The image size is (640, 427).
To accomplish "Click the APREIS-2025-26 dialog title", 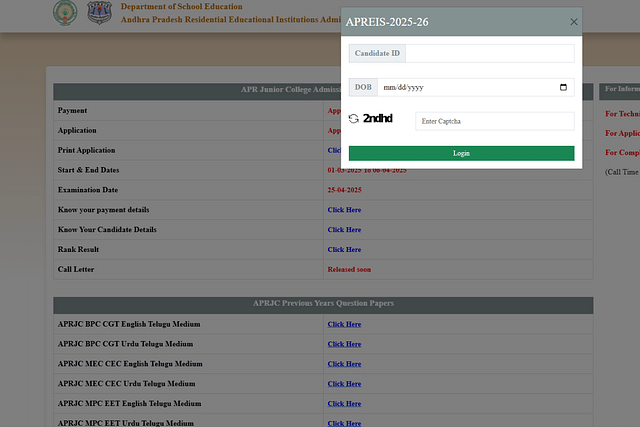I will [387, 22].
